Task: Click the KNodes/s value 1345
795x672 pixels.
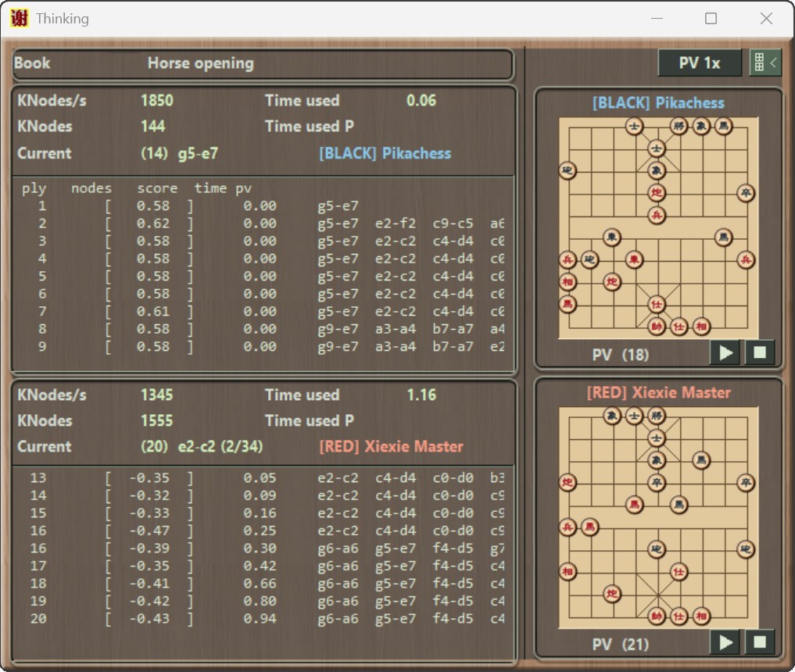Action: point(157,395)
